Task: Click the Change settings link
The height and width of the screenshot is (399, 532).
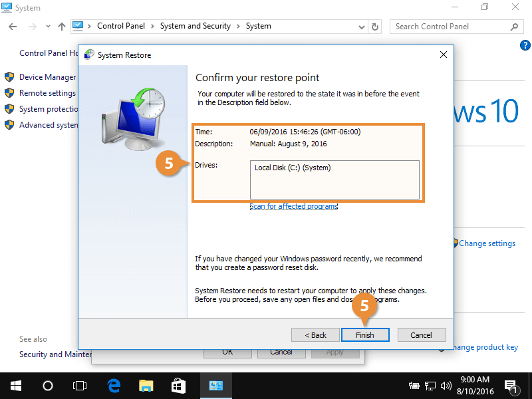Action: (487, 243)
